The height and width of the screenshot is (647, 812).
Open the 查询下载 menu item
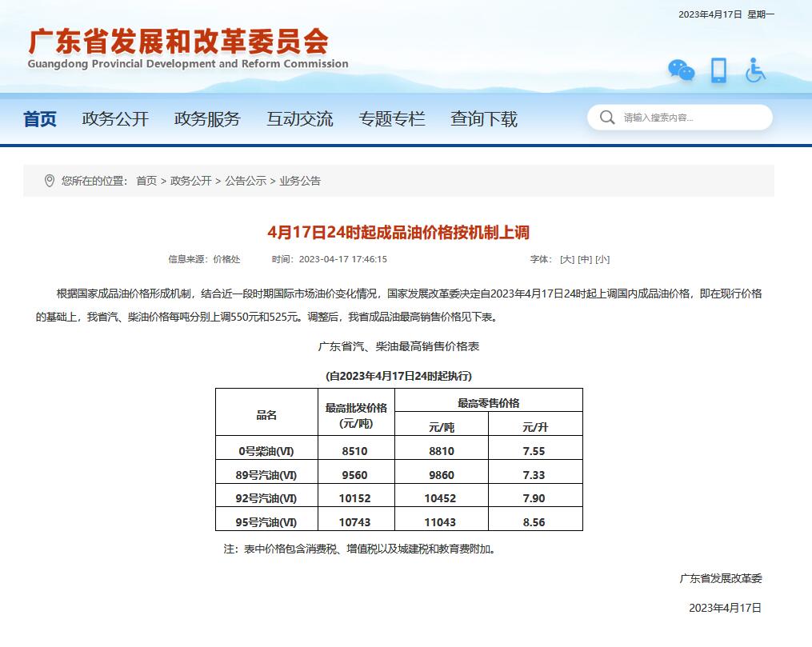pyautogui.click(x=483, y=119)
